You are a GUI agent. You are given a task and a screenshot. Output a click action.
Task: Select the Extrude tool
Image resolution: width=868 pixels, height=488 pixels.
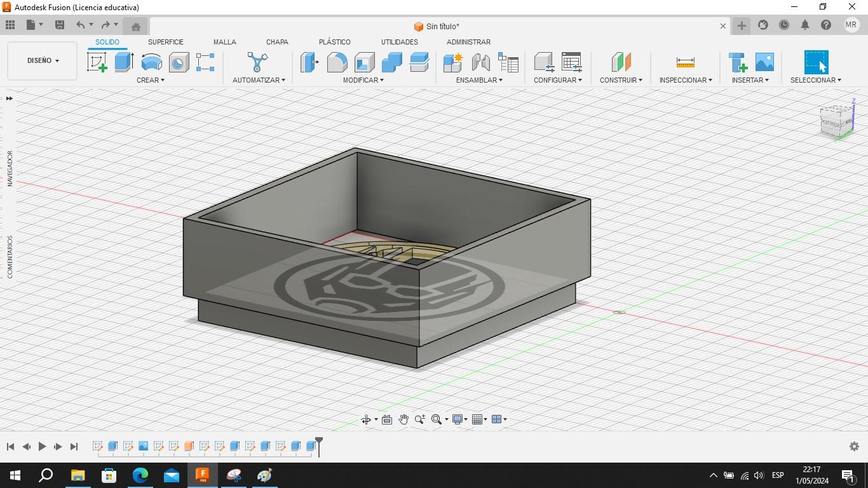pos(124,62)
